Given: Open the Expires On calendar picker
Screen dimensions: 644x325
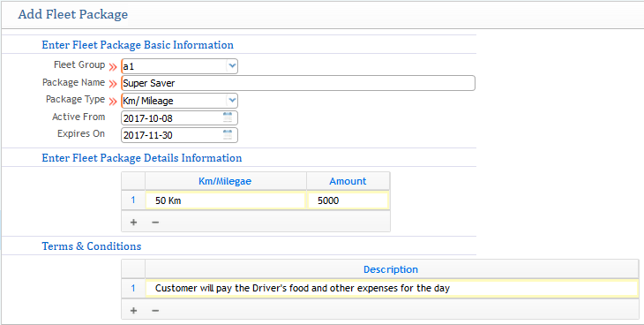Looking at the screenshot, I should (x=228, y=134).
